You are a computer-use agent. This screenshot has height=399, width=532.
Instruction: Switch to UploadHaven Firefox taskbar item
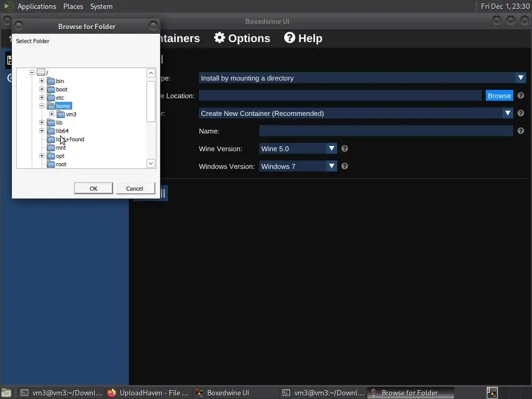pyautogui.click(x=149, y=393)
